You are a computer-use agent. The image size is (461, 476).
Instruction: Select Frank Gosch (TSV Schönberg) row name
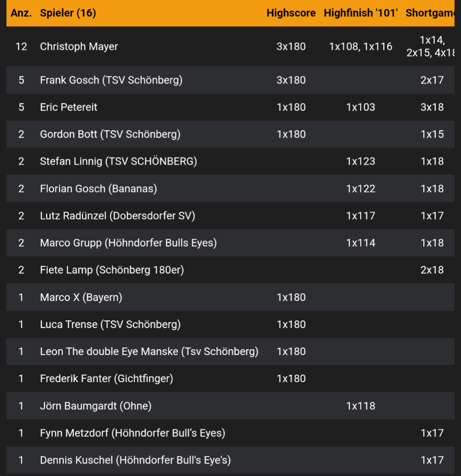[111, 80]
